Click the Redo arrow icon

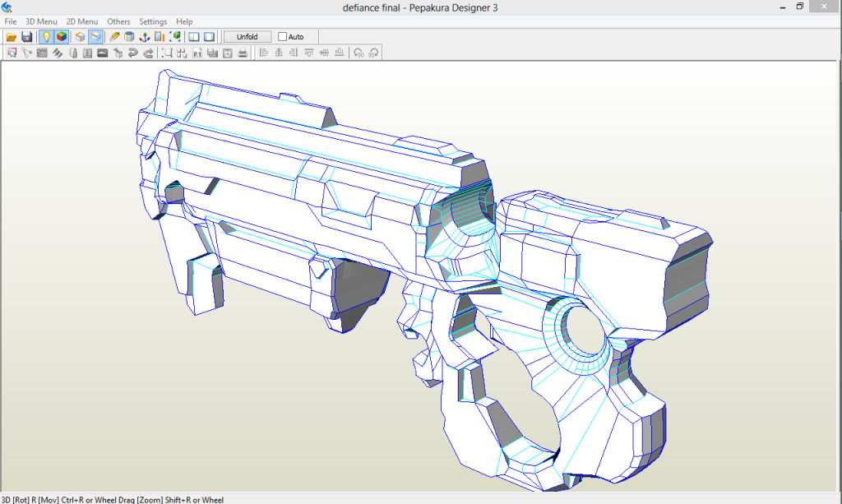point(148,53)
